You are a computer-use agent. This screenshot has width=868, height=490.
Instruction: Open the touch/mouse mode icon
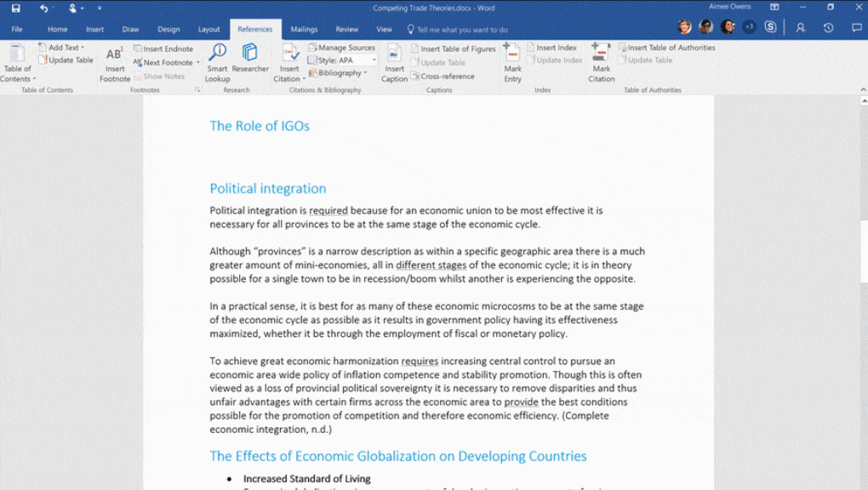(x=72, y=8)
